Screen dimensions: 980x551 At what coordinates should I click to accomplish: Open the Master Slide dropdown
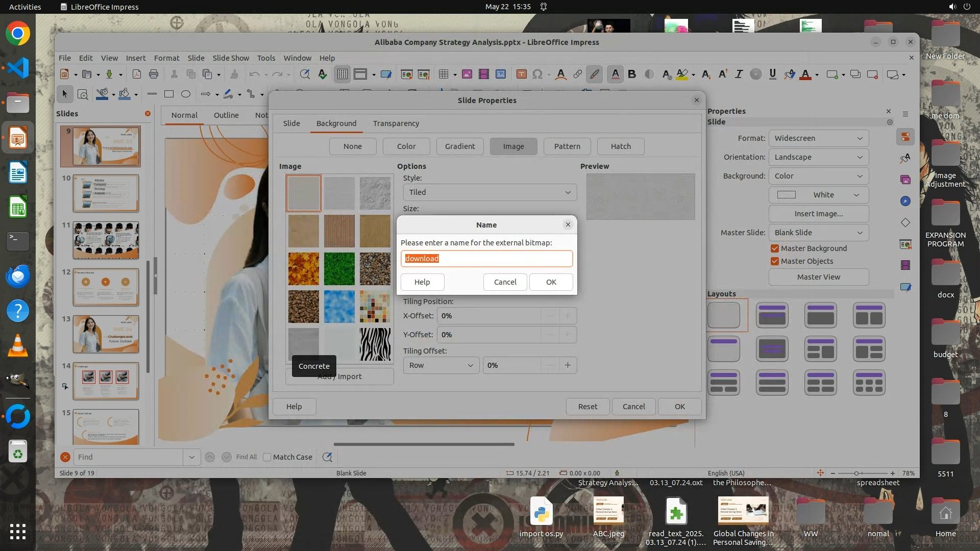click(818, 233)
